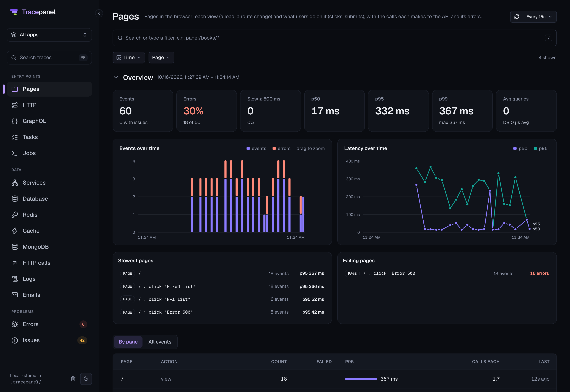
Task: Open the MongoDB data view
Action: tap(49, 247)
